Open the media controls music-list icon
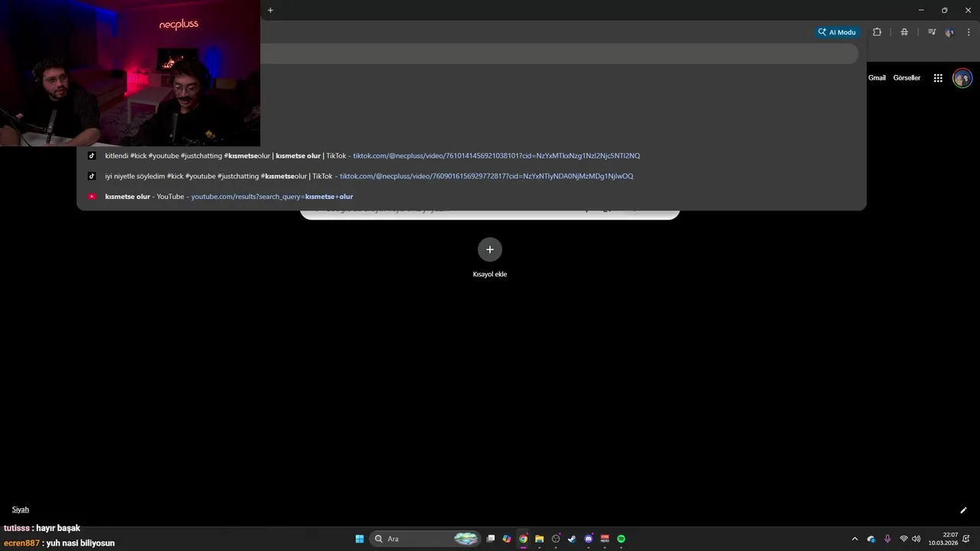The image size is (980, 551). tap(932, 32)
